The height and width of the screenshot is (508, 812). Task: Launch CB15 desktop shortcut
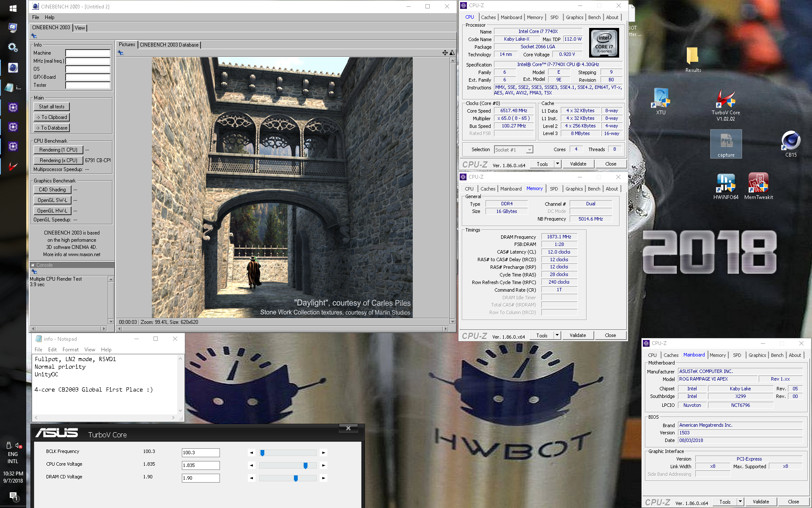(x=791, y=144)
